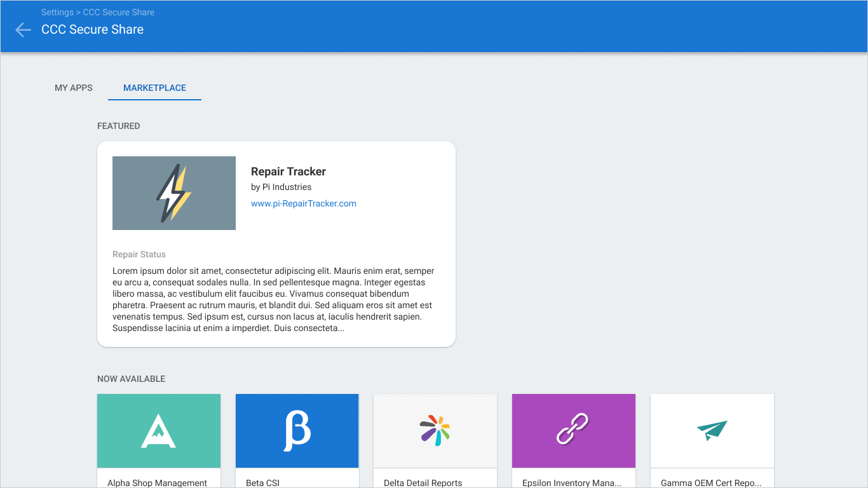Open the Beta CSI app icon
The image size is (868, 488).
(297, 431)
